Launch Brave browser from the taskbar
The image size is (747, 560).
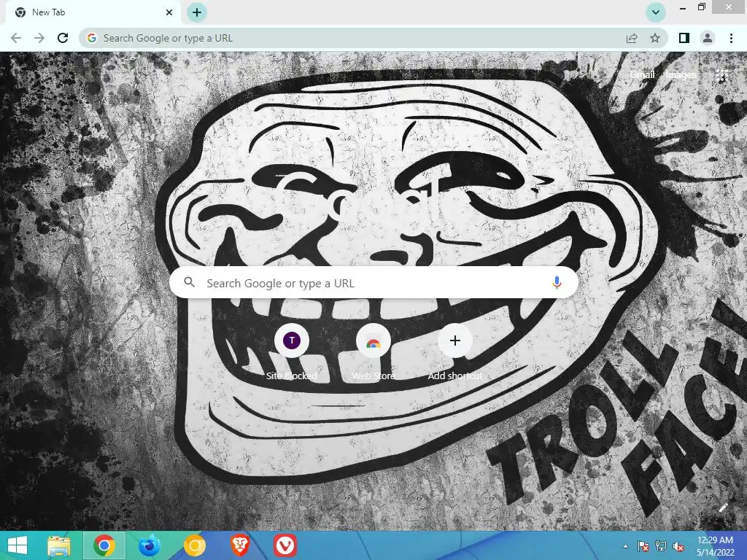tap(240, 545)
